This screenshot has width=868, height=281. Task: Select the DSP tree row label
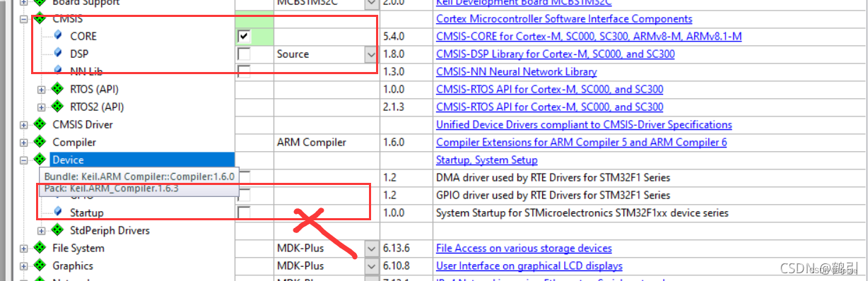(x=79, y=54)
